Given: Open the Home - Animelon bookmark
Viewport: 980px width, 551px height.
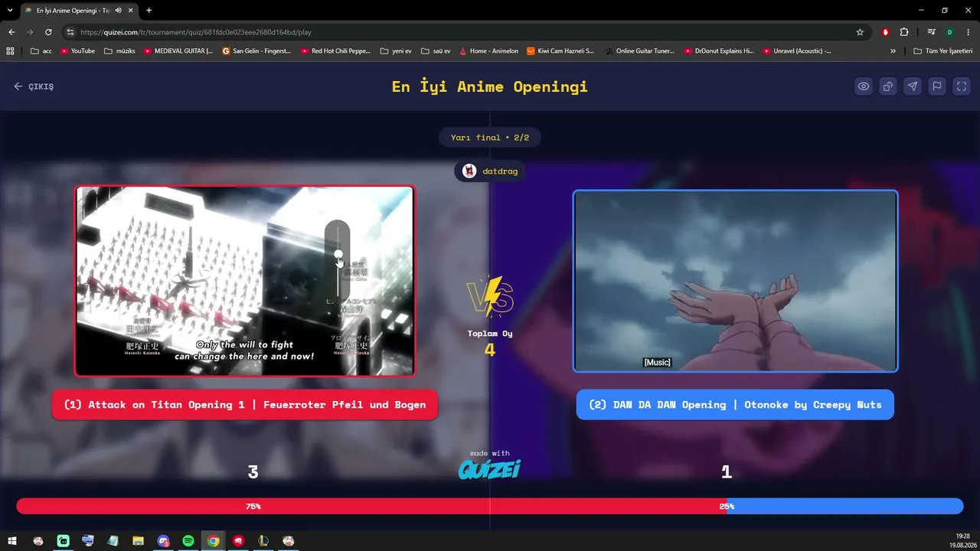Looking at the screenshot, I should point(488,51).
